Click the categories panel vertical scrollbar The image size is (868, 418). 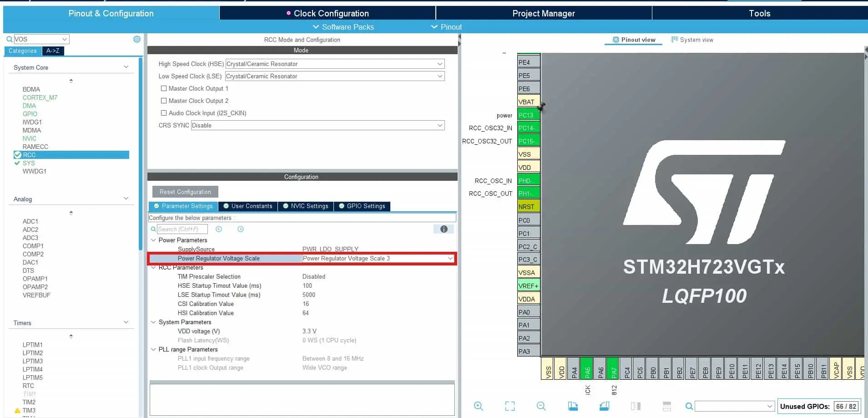point(141,153)
